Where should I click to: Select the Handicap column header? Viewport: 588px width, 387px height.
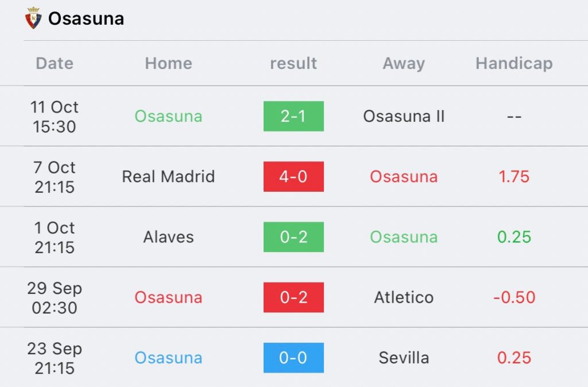click(514, 63)
